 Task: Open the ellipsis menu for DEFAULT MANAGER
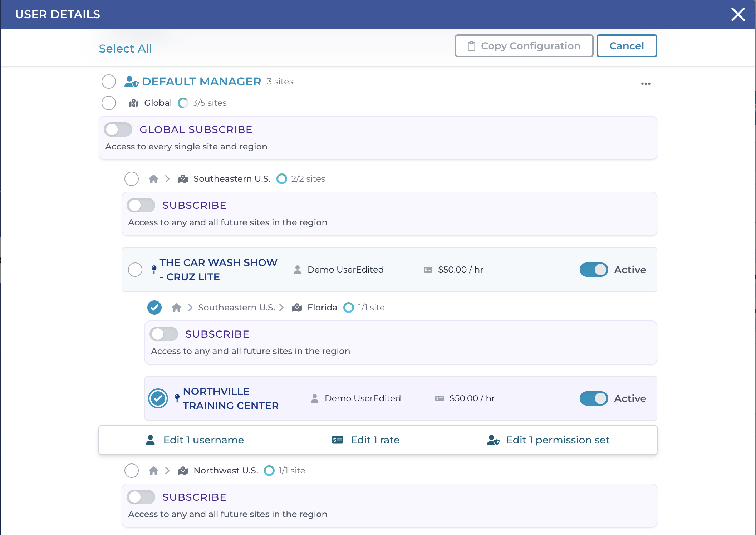coord(645,83)
